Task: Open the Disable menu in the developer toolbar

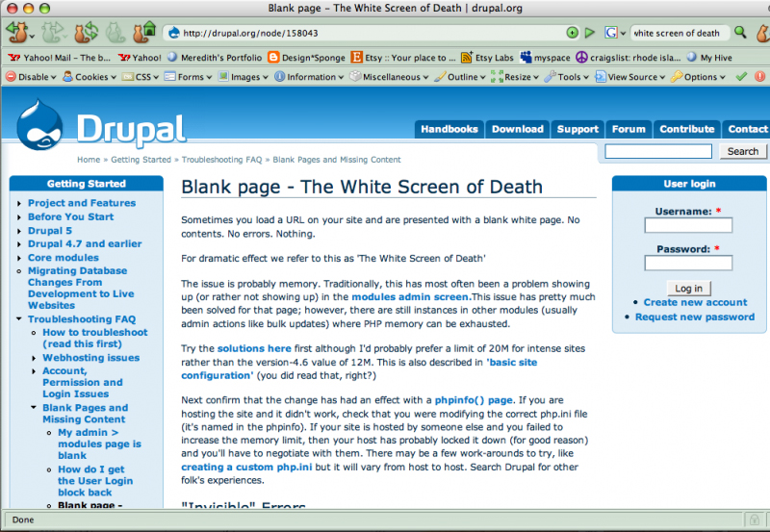Action: click(x=31, y=77)
